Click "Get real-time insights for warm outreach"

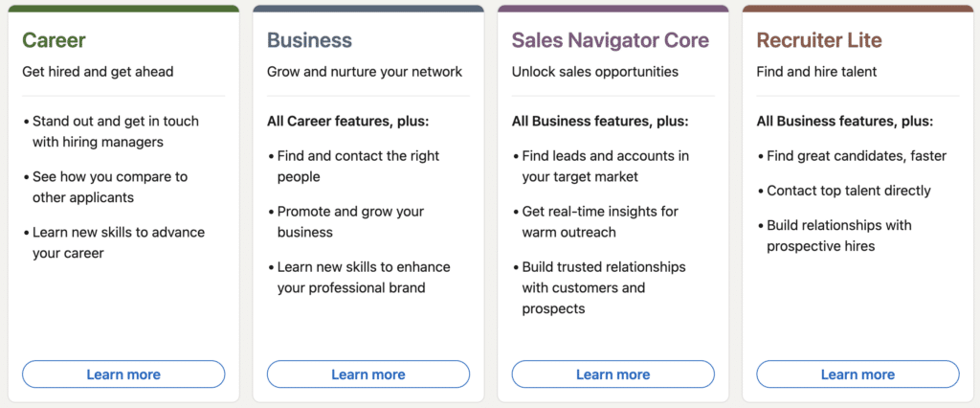[x=599, y=221]
